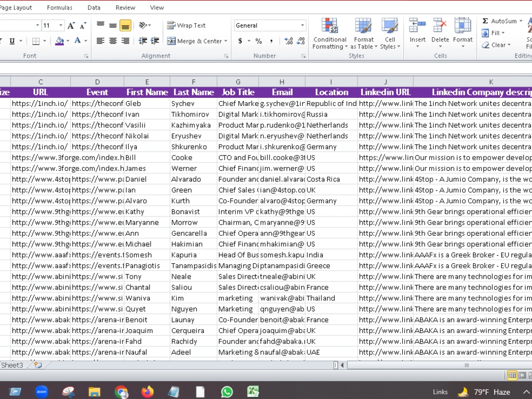Image resolution: width=532 pixels, height=399 pixels.
Task: Toggle the highlighted Bottom Align button
Action: pyautogui.click(x=125, y=26)
